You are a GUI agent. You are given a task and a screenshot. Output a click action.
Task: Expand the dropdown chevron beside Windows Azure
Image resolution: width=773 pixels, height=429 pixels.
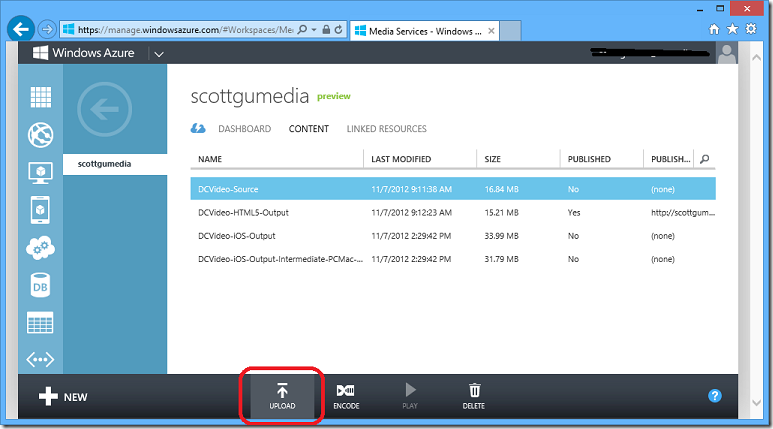click(159, 54)
